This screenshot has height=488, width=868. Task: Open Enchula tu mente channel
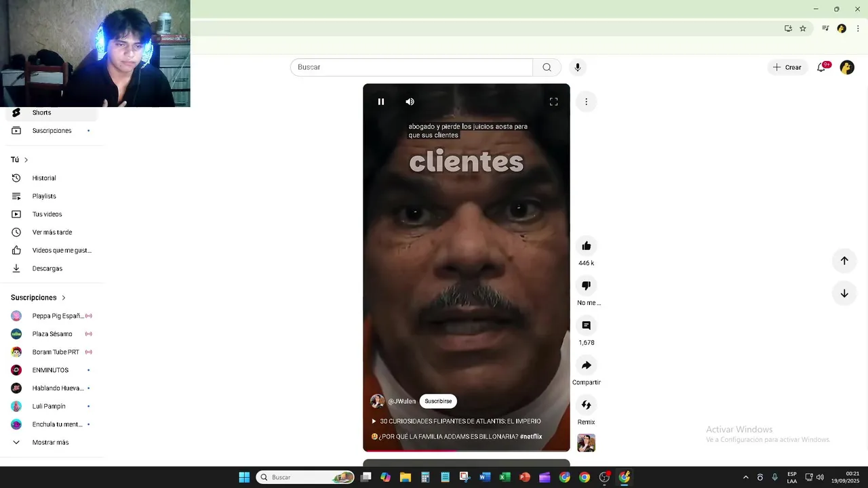click(52, 424)
